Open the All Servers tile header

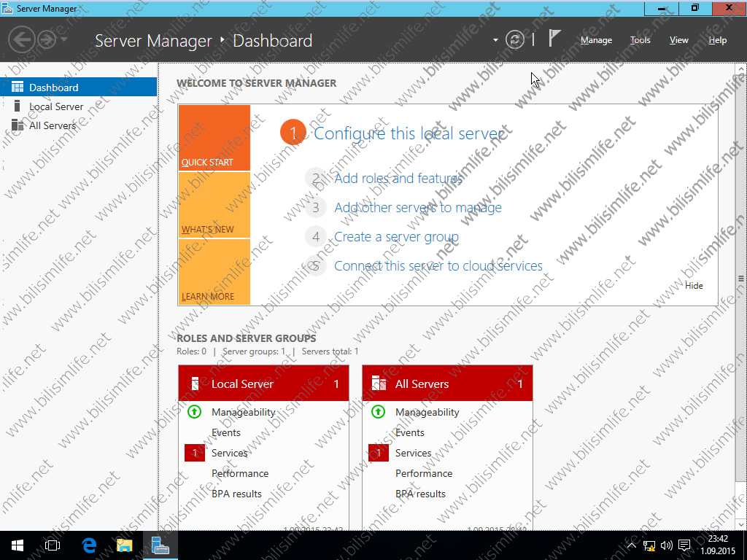[x=447, y=384]
